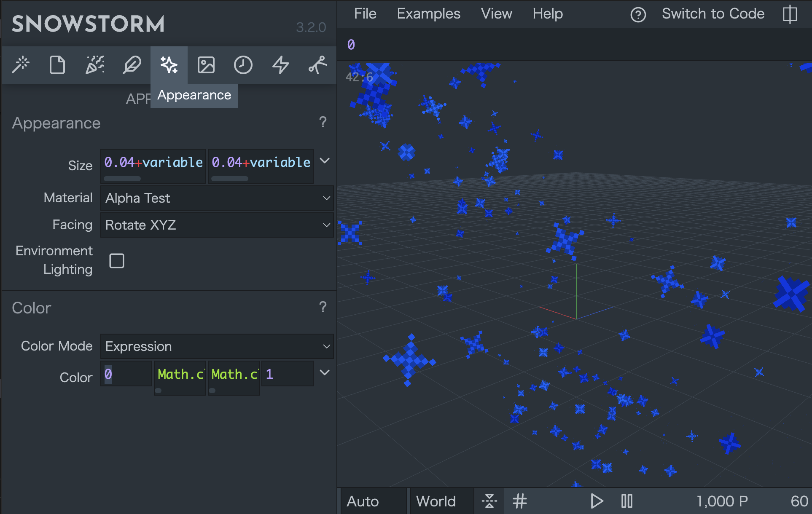Click the Appearance section help question mark
Screen dimensions: 812x514
click(x=323, y=122)
